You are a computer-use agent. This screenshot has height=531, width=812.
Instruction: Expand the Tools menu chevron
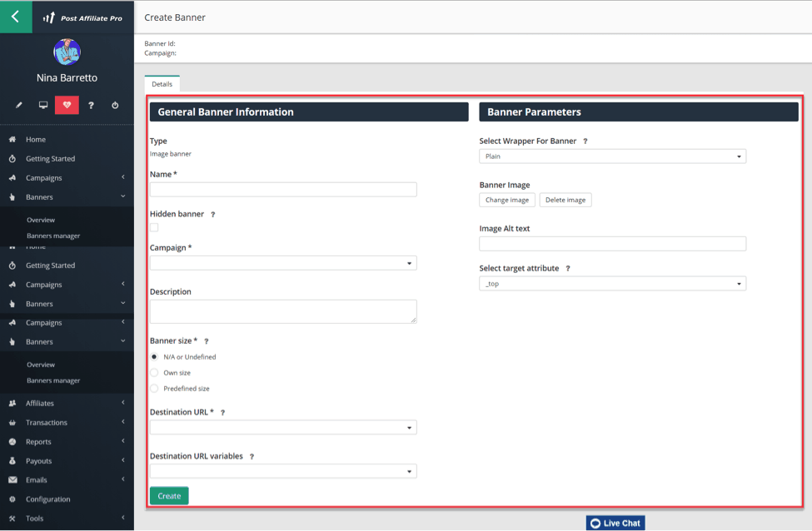123,518
